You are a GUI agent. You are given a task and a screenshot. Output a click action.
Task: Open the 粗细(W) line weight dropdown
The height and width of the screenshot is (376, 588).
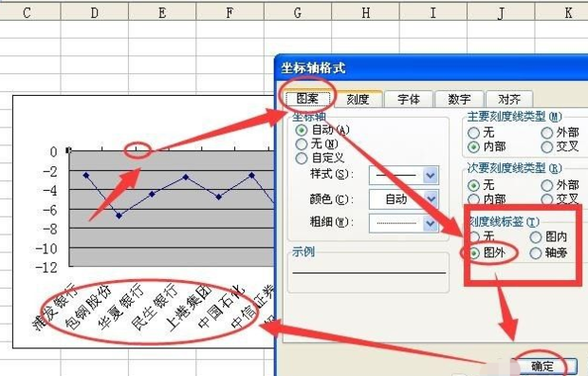coord(431,223)
